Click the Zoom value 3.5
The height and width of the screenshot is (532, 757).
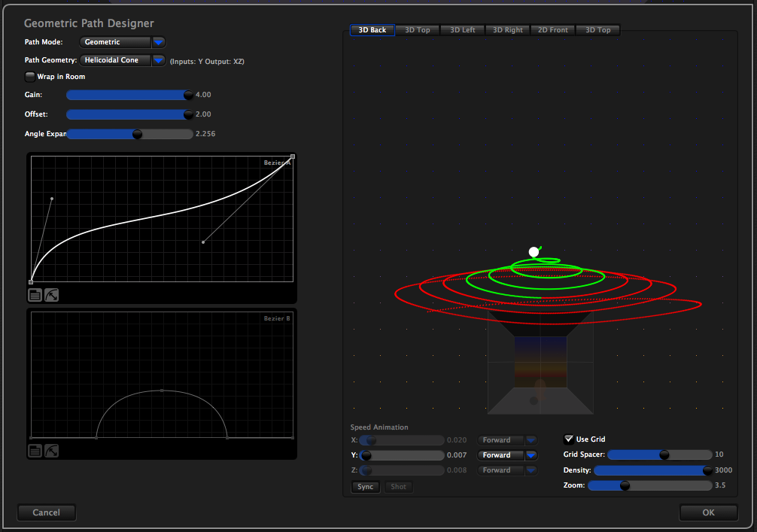720,485
